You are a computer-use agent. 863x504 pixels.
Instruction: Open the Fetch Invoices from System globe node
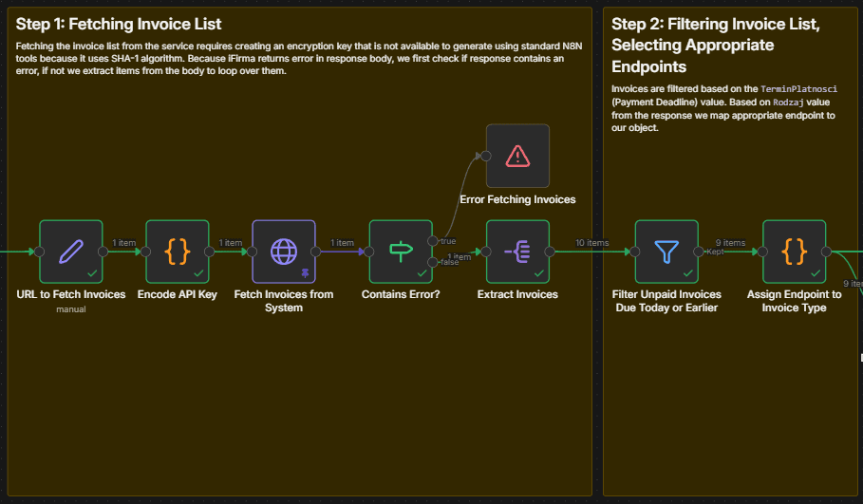point(284,252)
